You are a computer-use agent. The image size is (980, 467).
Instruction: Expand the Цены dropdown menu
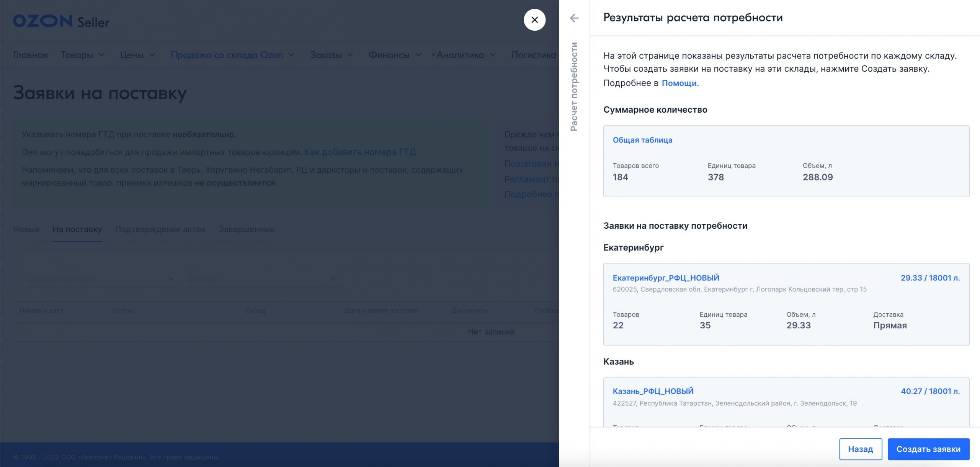138,55
